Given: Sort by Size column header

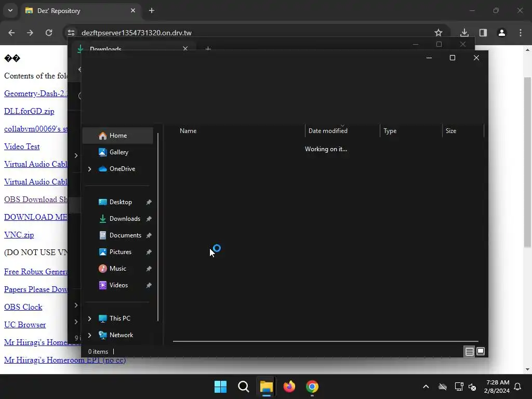Looking at the screenshot, I should pyautogui.click(x=450, y=131).
